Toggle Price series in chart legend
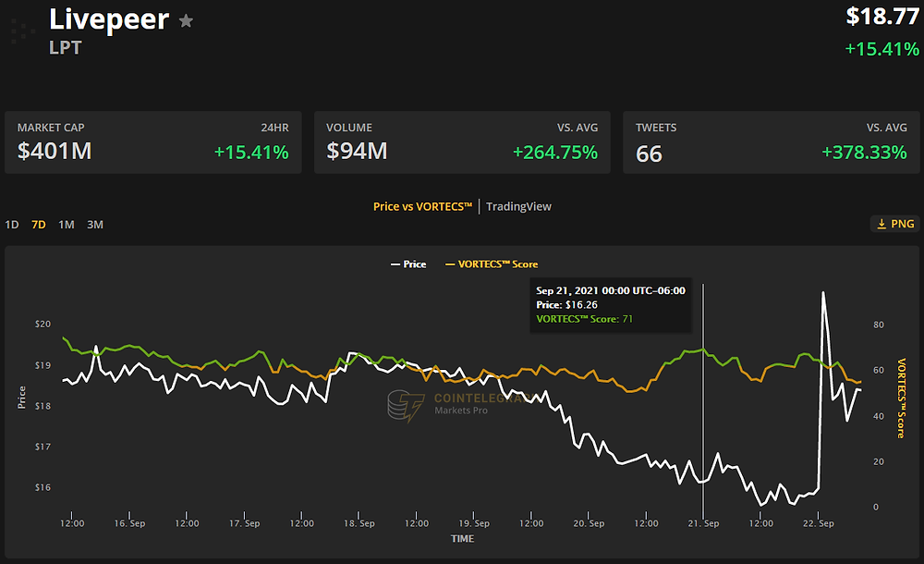 [x=408, y=264]
